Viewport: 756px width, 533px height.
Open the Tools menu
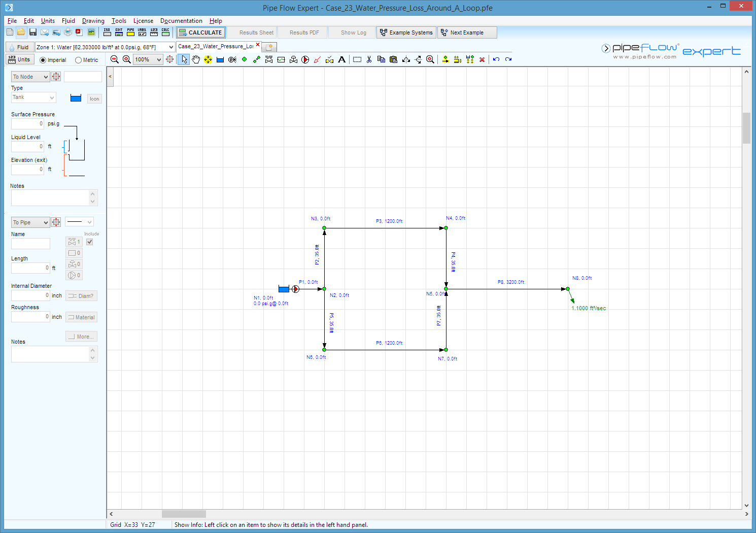point(119,21)
